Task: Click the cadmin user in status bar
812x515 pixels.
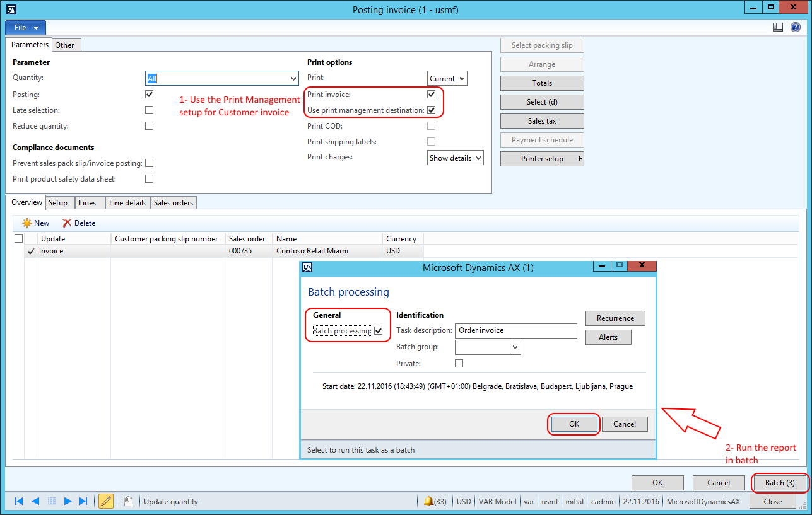Action: [604, 502]
